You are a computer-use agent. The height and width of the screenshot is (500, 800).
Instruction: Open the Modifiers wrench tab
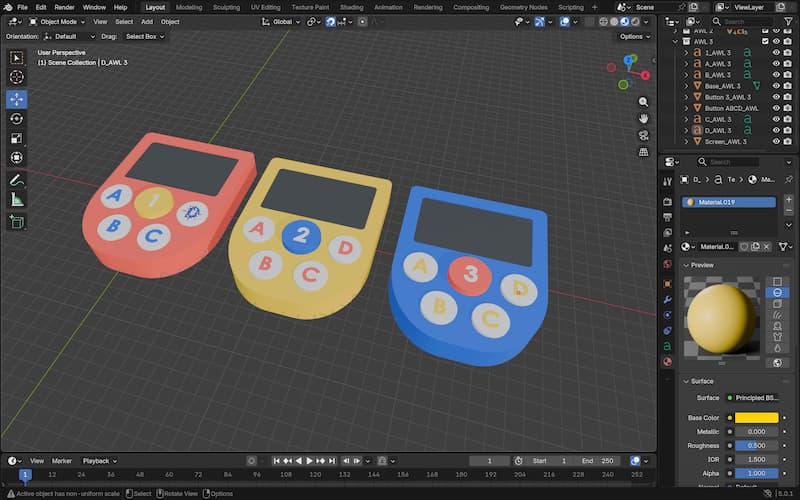(667, 299)
